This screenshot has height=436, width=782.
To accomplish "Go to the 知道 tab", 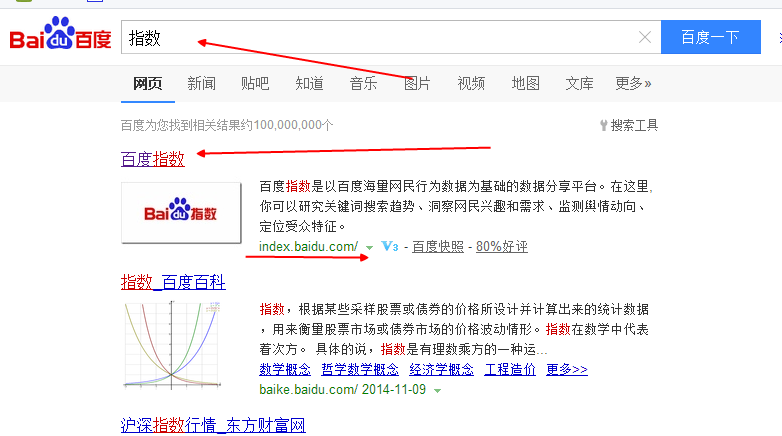I will pos(309,83).
